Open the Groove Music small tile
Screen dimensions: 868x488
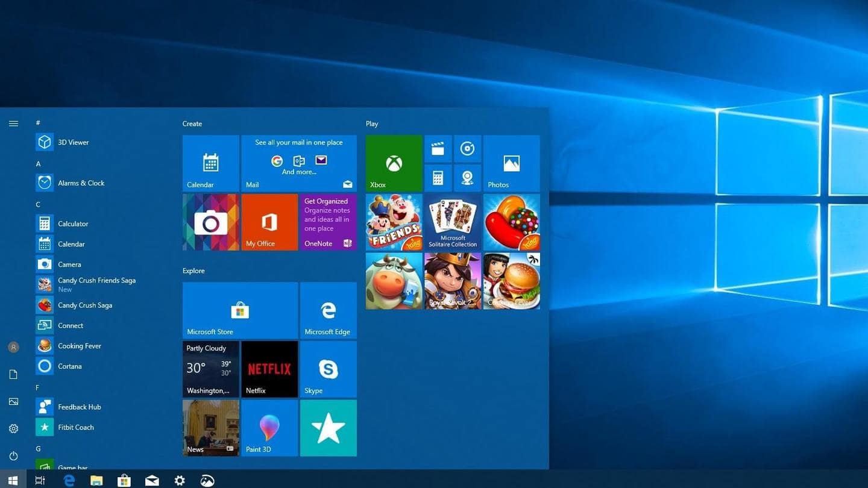coord(468,149)
